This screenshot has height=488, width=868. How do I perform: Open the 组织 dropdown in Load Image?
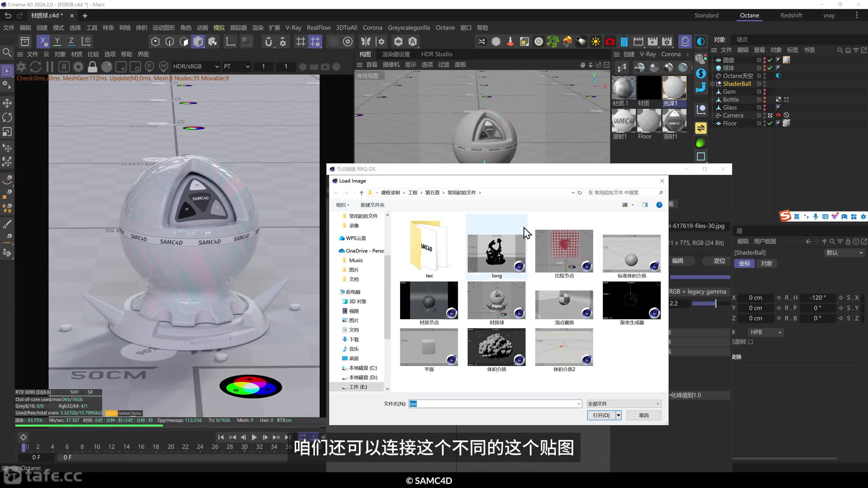(x=342, y=205)
